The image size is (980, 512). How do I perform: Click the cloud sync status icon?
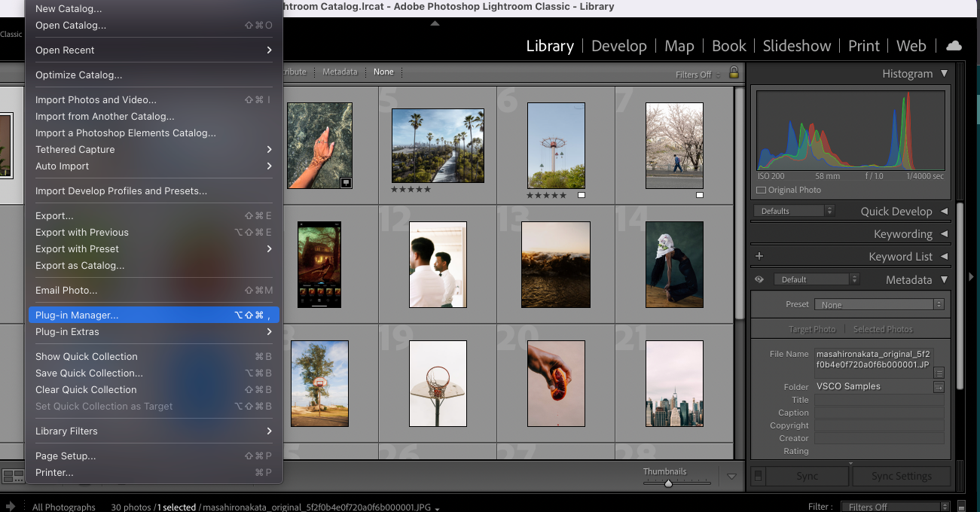[x=954, y=46]
